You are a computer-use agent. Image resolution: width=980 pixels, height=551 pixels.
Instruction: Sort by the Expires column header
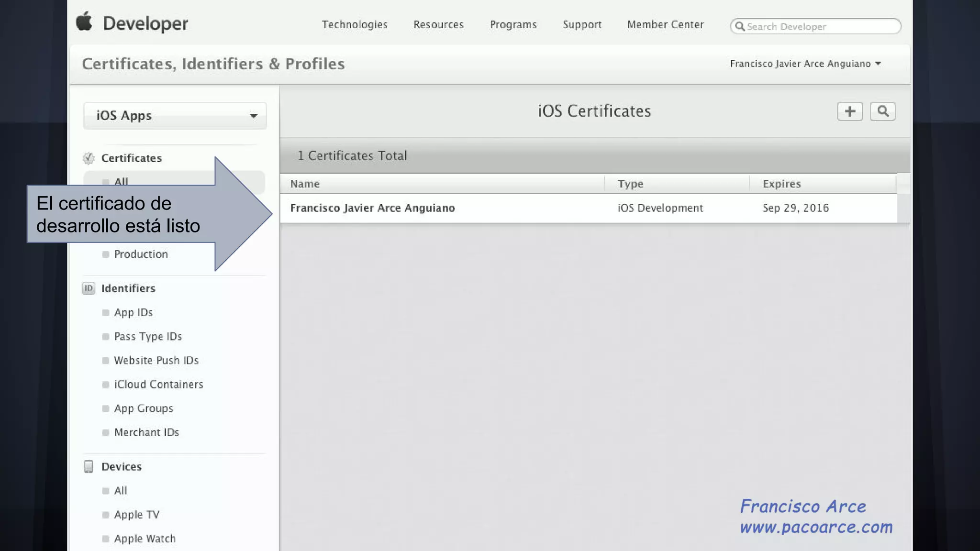point(823,184)
